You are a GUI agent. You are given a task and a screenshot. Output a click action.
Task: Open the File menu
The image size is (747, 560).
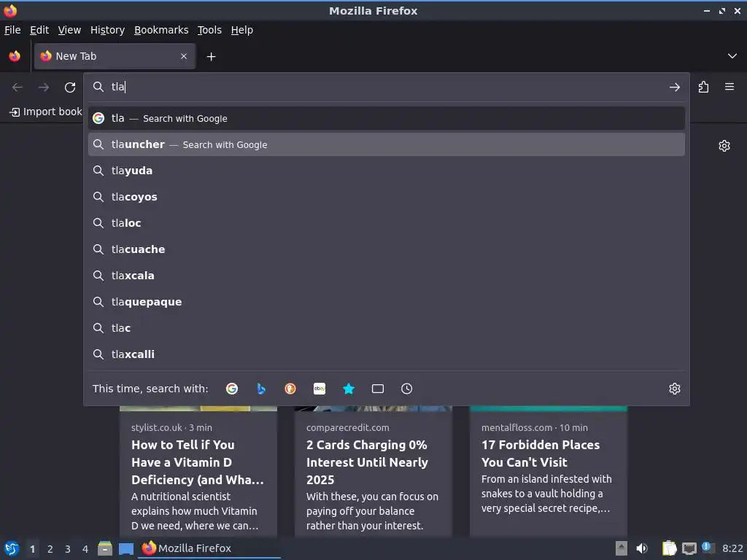12,30
